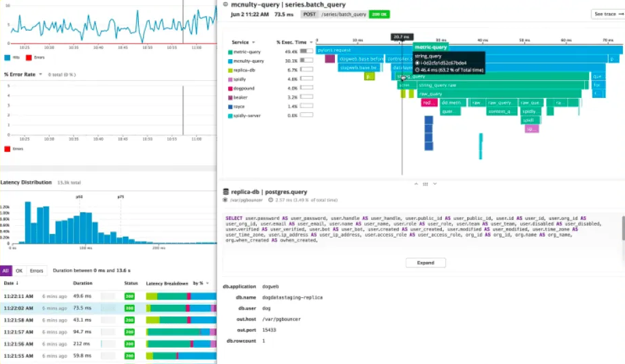Select the Errors traces filter tab
The width and height of the screenshot is (625, 364).
[x=36, y=271]
